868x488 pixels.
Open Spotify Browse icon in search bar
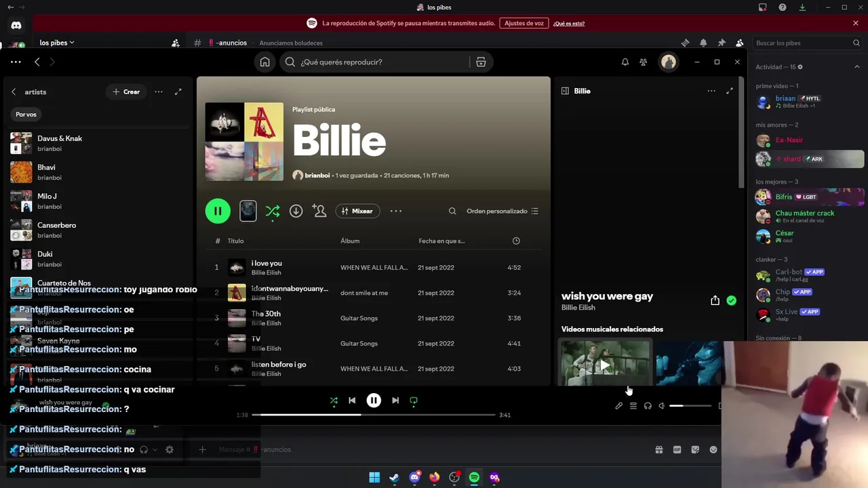coord(481,62)
